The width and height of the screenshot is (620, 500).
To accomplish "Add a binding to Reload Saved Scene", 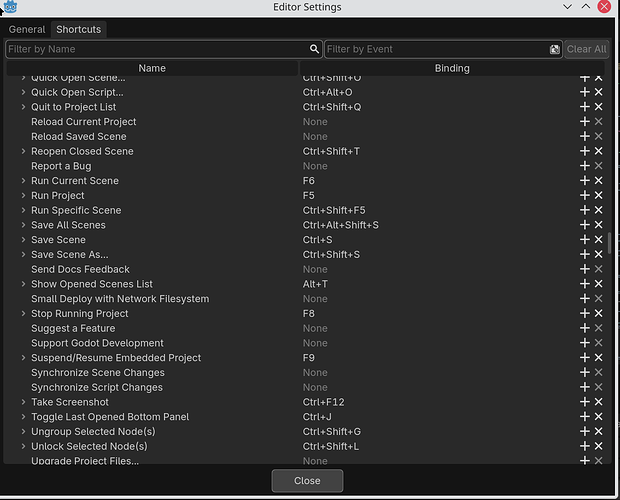I will click(584, 136).
